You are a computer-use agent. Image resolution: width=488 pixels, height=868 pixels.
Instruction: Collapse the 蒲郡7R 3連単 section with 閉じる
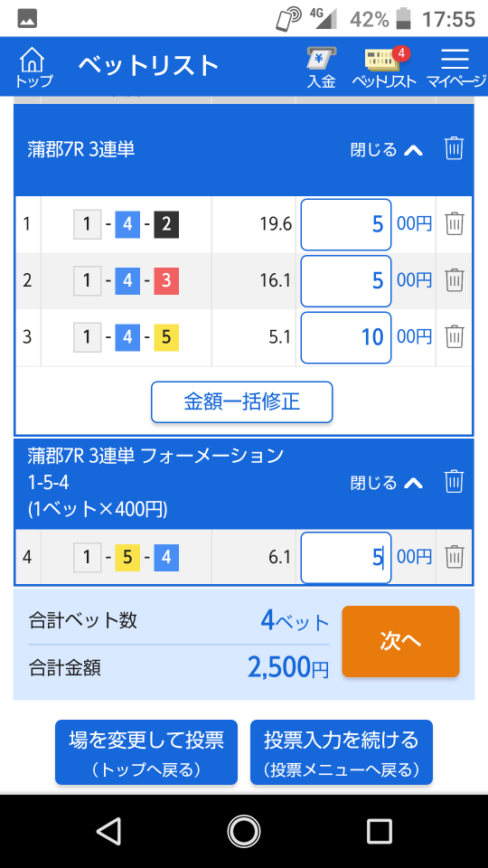coord(386,149)
